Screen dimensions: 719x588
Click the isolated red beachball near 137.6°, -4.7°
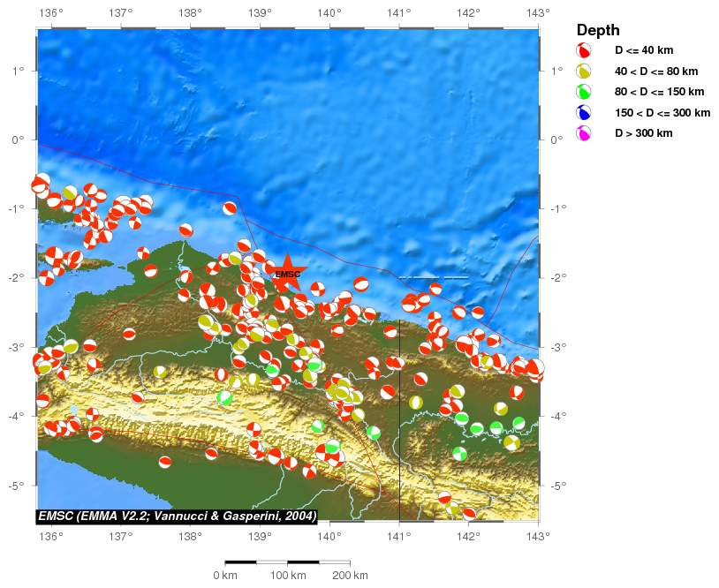tap(165, 462)
